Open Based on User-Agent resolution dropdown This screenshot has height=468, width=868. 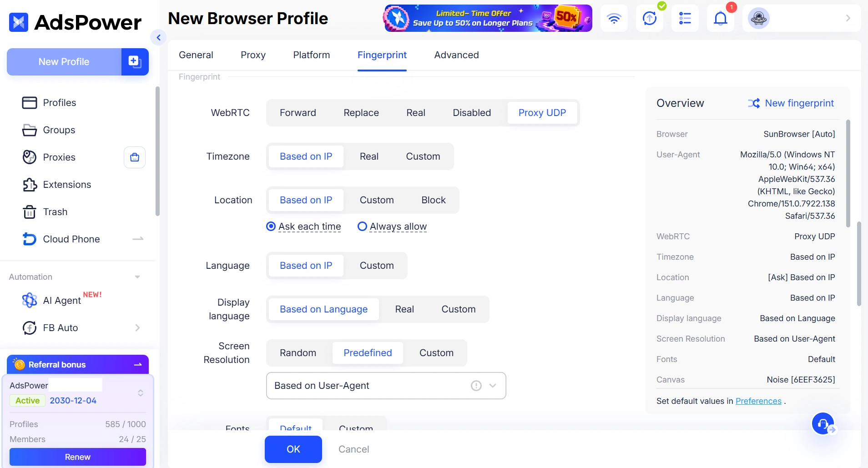(x=386, y=386)
